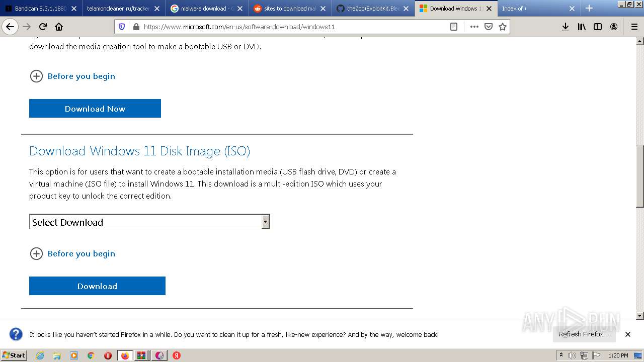Click the scrollbar up arrow
The height and width of the screenshot is (362, 644).
[x=640, y=41]
